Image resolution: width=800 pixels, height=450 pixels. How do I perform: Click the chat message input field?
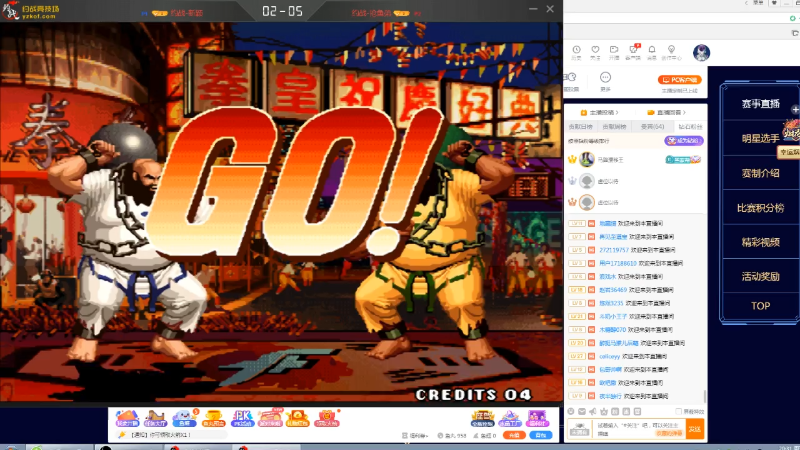pos(639,429)
